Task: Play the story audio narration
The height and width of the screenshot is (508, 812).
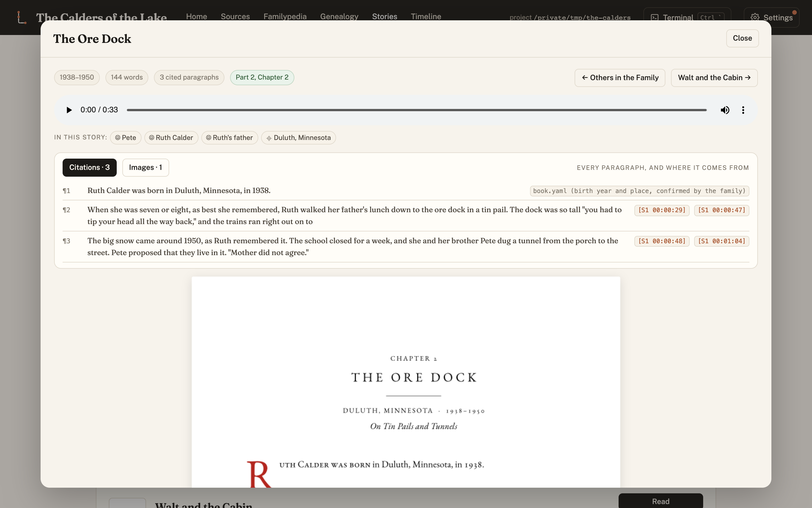Action: (69, 110)
